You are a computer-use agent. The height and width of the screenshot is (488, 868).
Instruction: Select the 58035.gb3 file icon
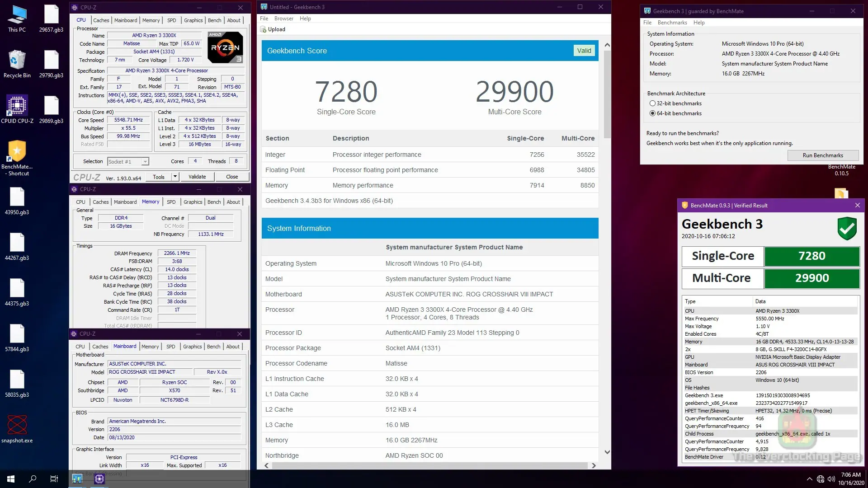[17, 383]
